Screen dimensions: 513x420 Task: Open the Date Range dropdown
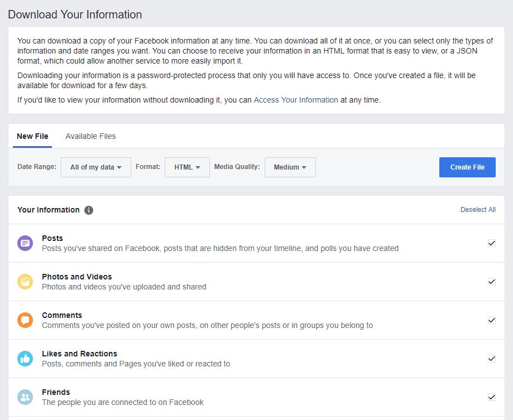pos(95,167)
